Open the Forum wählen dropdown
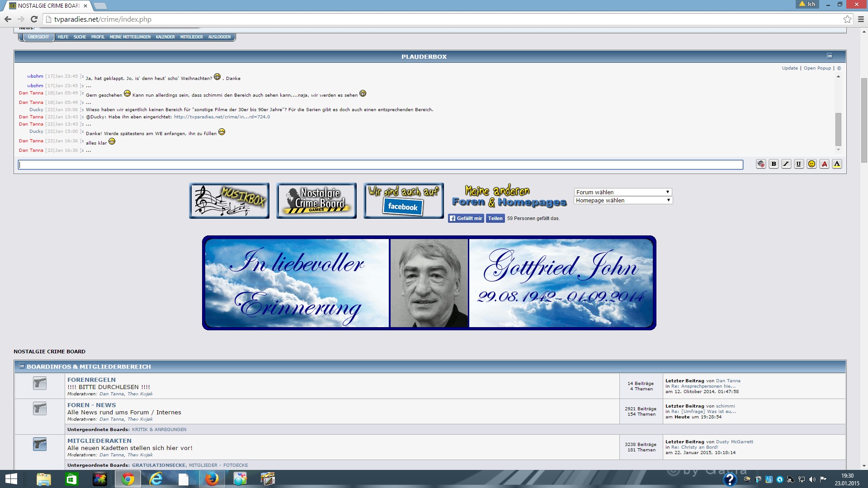Screen dimensions: 868x488 tap(623, 192)
